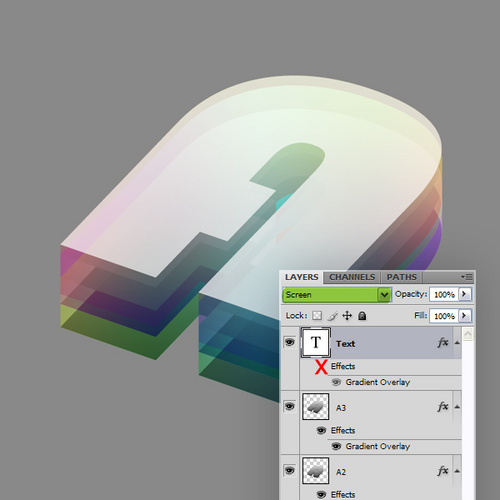Toggle Lock transparent pixels icon
The width and height of the screenshot is (500, 500).
point(317,315)
